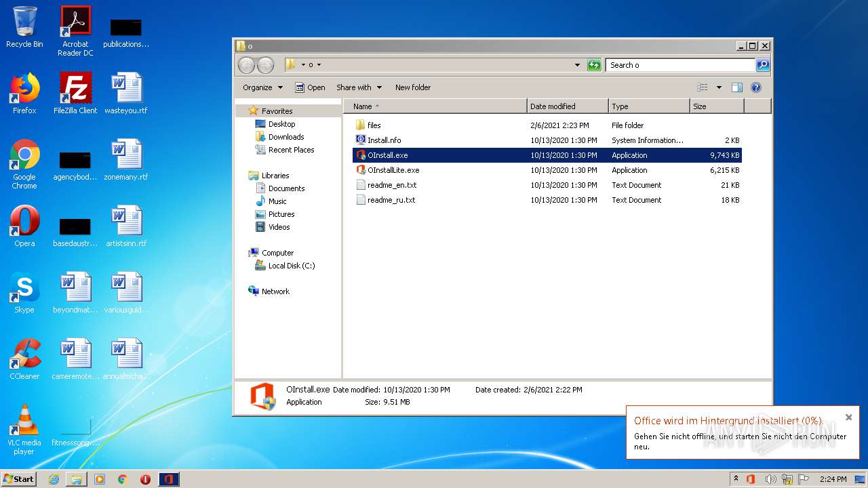Select the Install.nfo file
This screenshot has width=868, height=488.
click(x=547, y=140)
